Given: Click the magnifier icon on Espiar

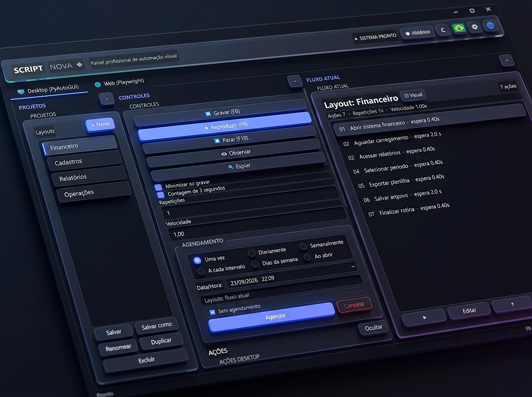Looking at the screenshot, I should [x=231, y=167].
